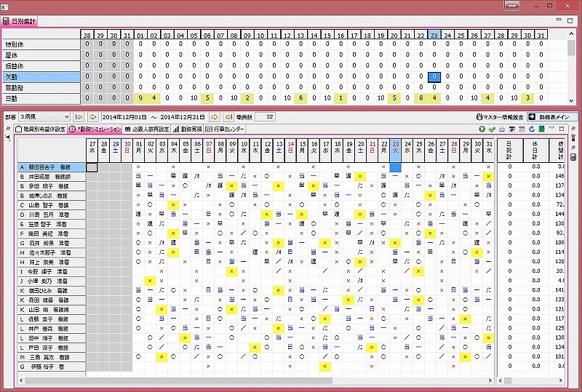Click the calculator icon on the right sidebar
Screen dimensions: 582x392
point(573,157)
